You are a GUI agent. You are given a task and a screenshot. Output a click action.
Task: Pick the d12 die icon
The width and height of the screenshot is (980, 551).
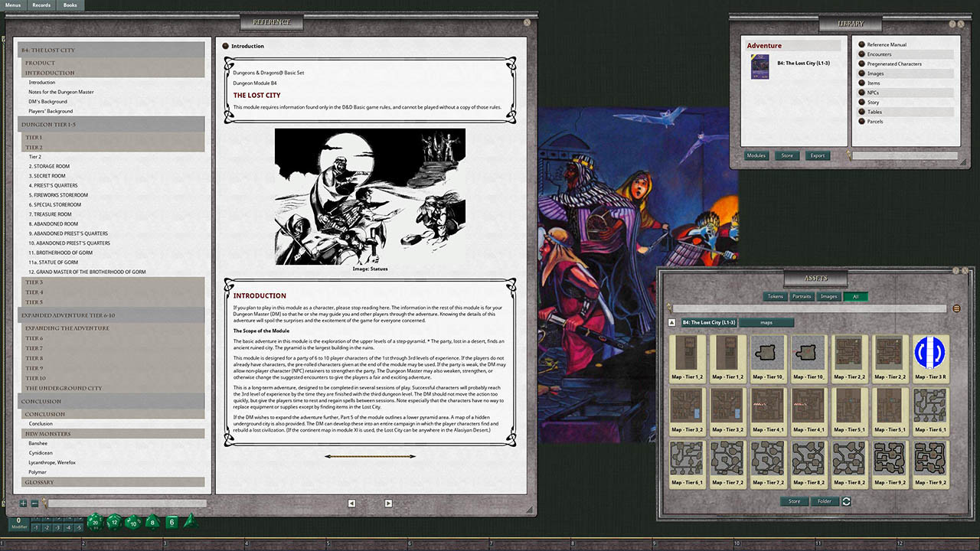tap(114, 522)
